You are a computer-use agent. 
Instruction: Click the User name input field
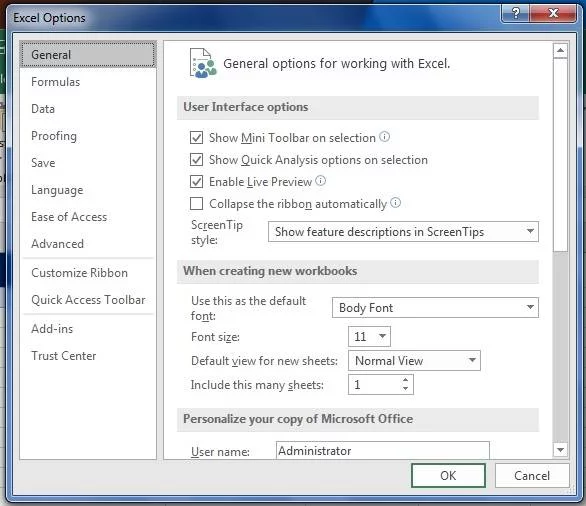383,450
